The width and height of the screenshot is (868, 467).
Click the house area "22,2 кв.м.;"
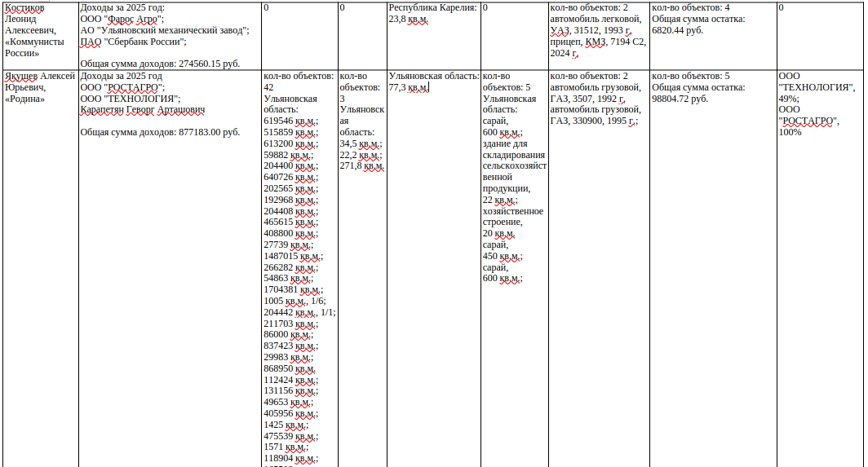click(361, 155)
